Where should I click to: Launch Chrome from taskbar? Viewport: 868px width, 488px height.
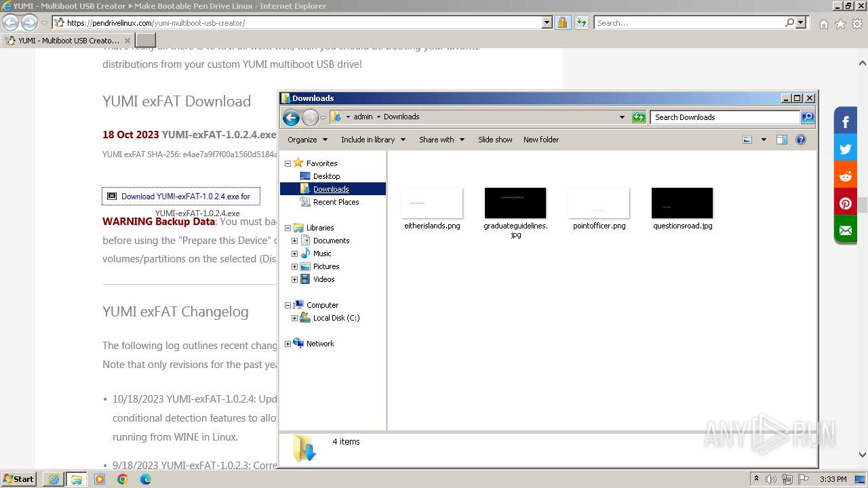coord(123,479)
